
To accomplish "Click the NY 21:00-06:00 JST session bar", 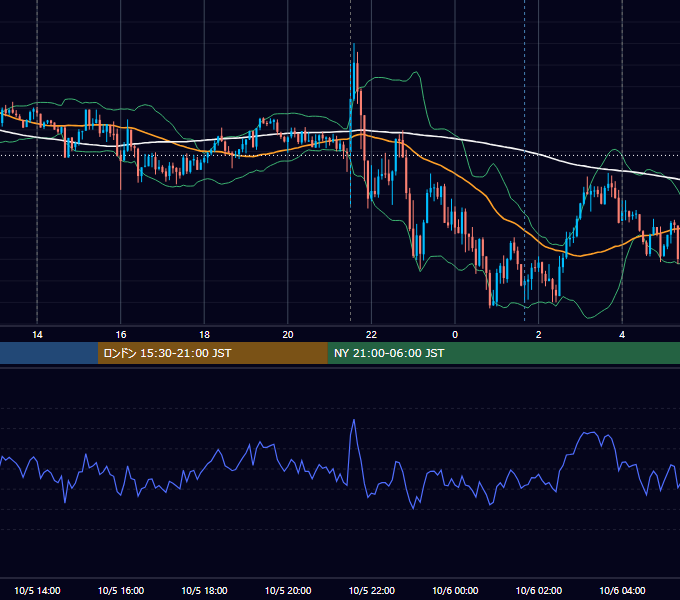I will pos(503,353).
